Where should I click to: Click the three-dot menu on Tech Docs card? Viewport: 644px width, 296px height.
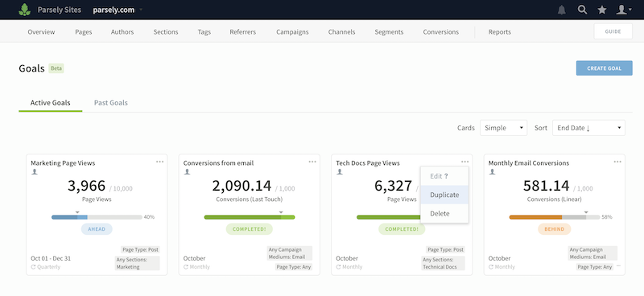465,162
